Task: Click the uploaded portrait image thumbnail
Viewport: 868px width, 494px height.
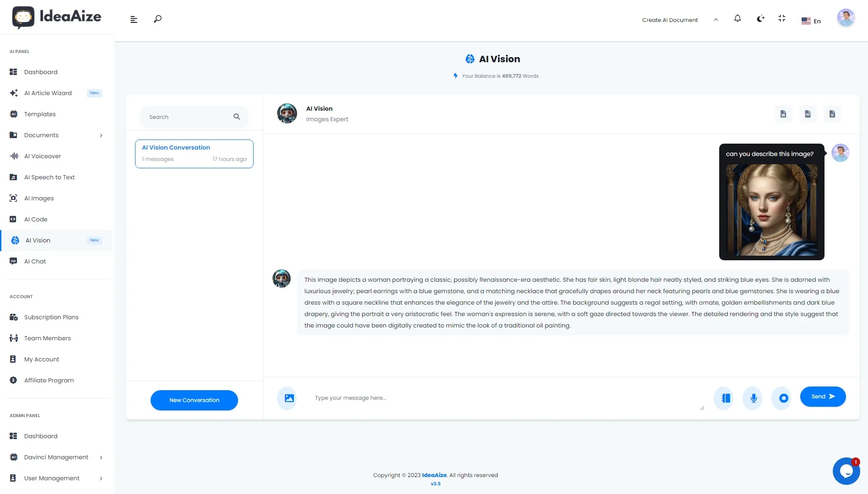Action: 772,210
